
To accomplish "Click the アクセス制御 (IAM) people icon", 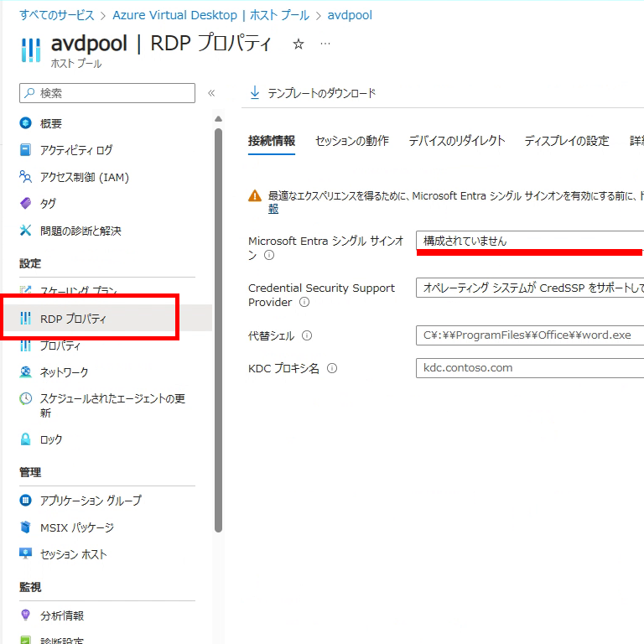I will (x=25, y=177).
